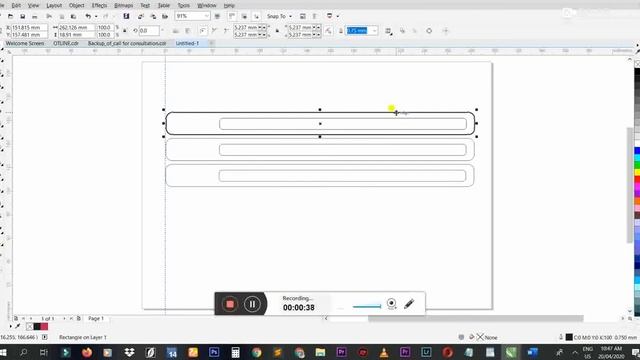
Task: Click the Convert to curves icon
Action: pos(429,31)
